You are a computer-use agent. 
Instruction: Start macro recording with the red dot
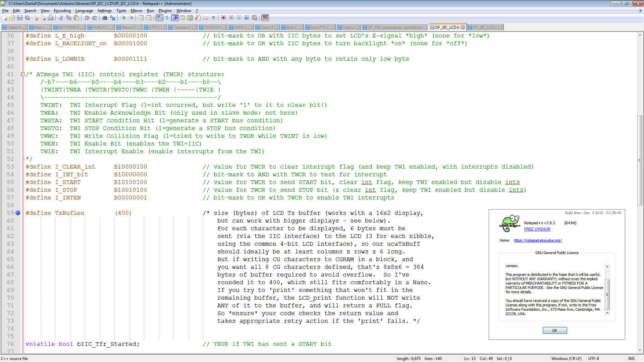[223, 18]
